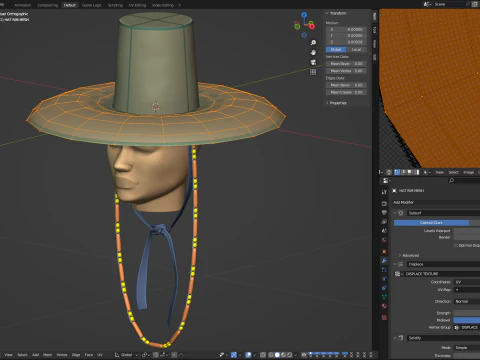This screenshot has height=360, width=480.
Task: Click the Levels Viewport slider
Action: (467, 231)
